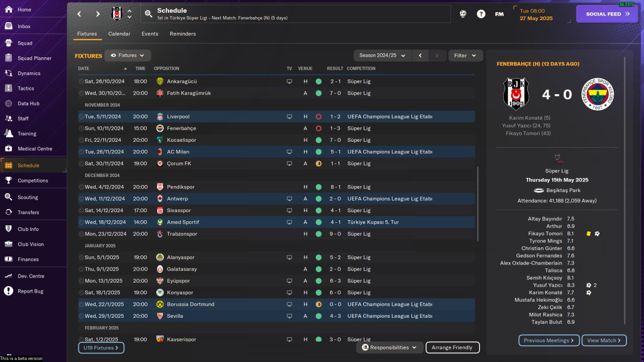The image size is (644, 362).
Task: Select the AC Milan fixture row
Action: pos(276,152)
